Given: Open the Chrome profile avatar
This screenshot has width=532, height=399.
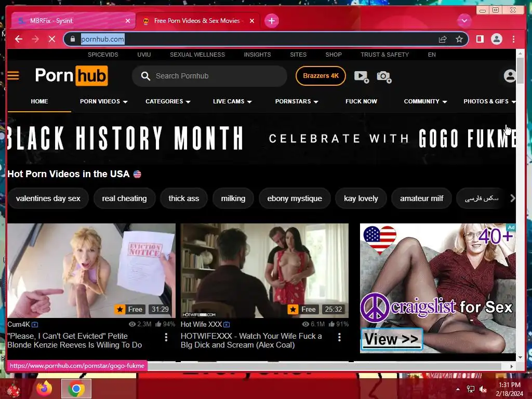Looking at the screenshot, I should coord(497,39).
